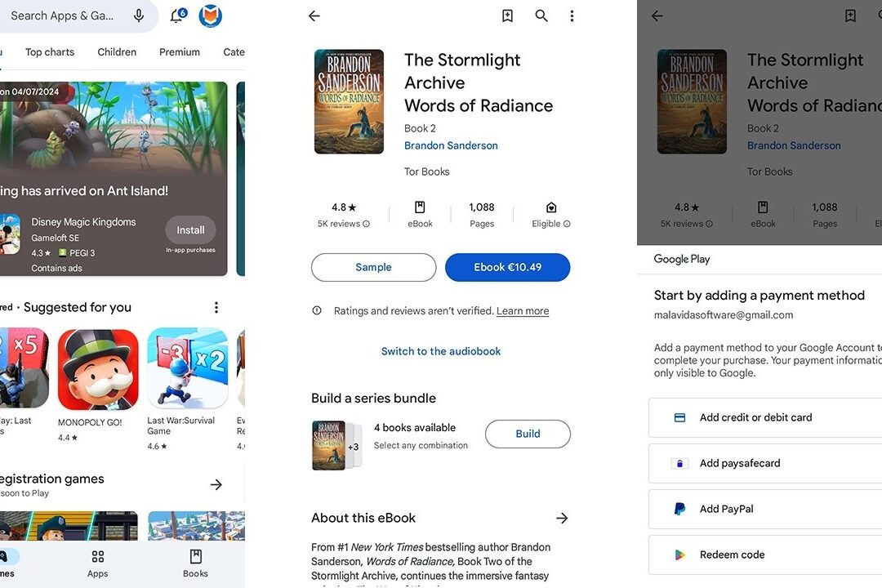Open Last War:Survival Game app icon
Viewport: 882px width, 588px height.
click(x=187, y=368)
